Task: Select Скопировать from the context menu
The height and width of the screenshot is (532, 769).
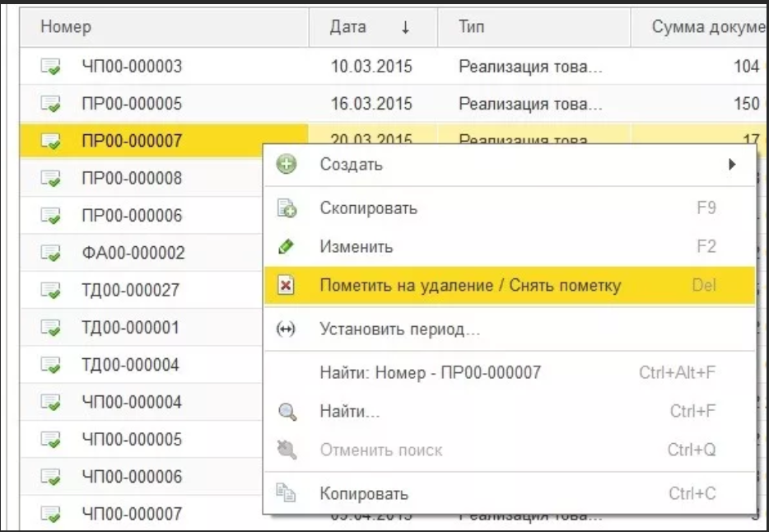Action: [x=510, y=208]
